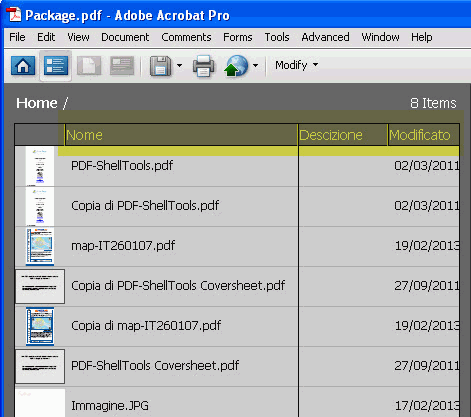
Task: Click the file name PDF-ShellTools Coversheet.pdf
Action: point(155,366)
